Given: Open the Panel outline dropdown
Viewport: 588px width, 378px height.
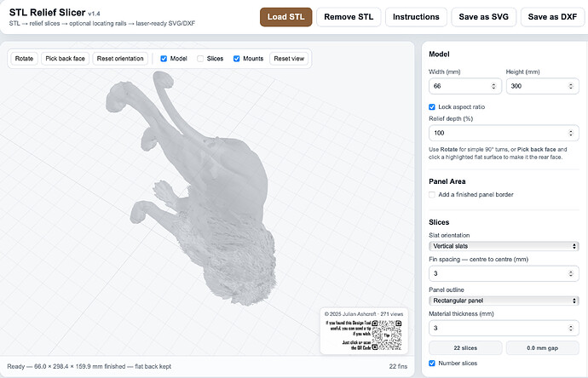Looking at the screenshot, I should (504, 301).
